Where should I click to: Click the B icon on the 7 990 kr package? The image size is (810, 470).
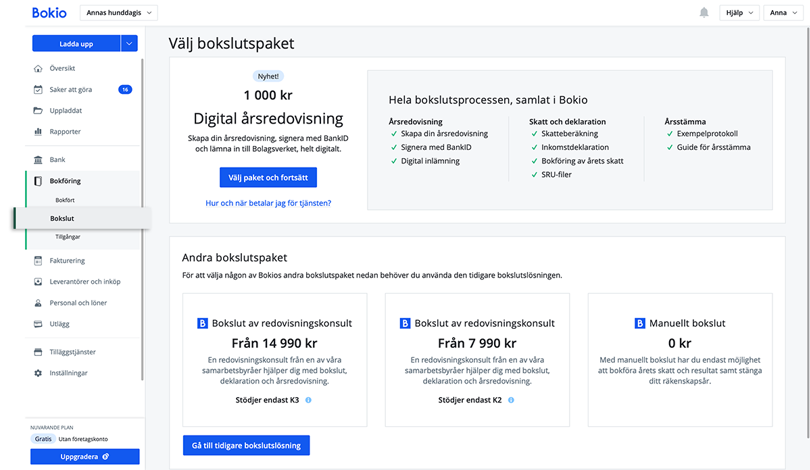(405, 323)
